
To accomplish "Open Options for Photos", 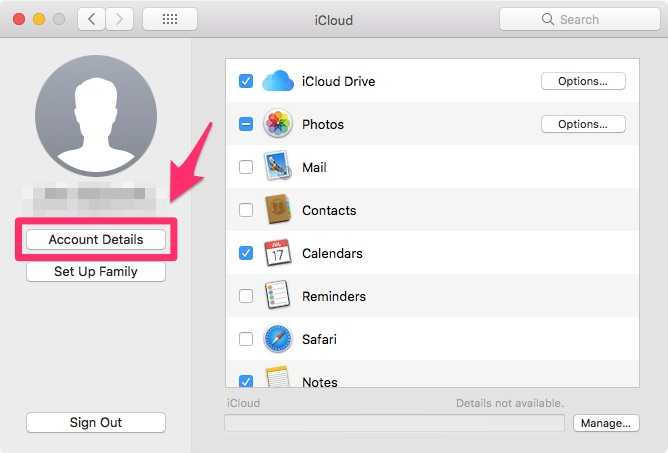I will [583, 124].
